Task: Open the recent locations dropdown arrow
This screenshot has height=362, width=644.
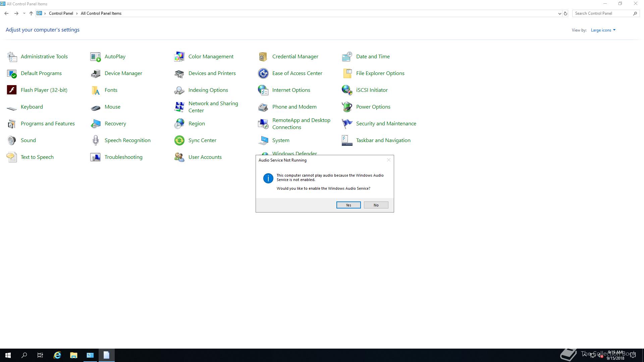Action: pos(24,13)
